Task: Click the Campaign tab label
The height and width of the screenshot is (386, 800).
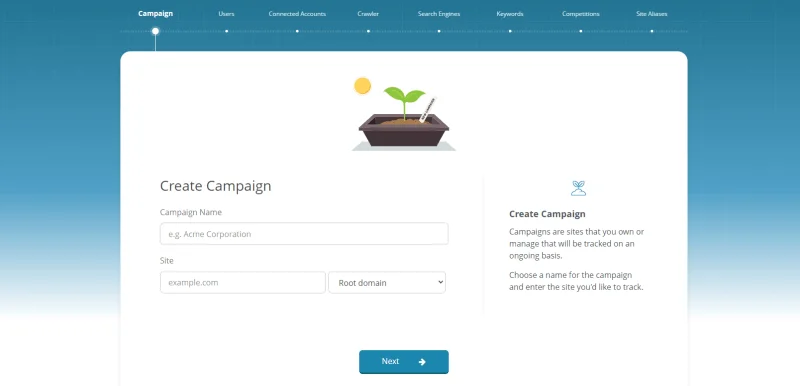Action: point(155,14)
